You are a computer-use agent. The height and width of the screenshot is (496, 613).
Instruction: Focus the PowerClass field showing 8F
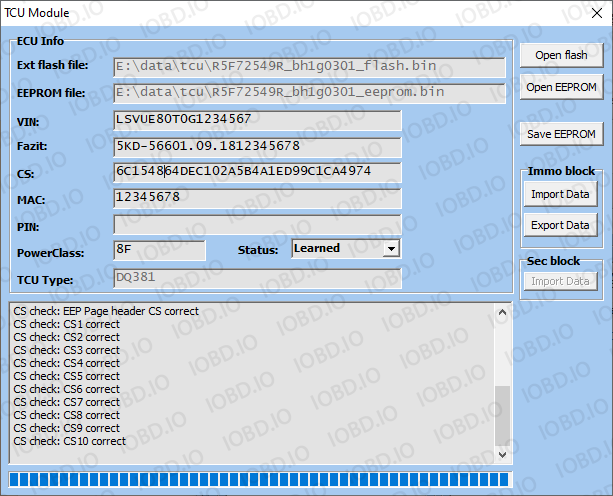pos(160,249)
